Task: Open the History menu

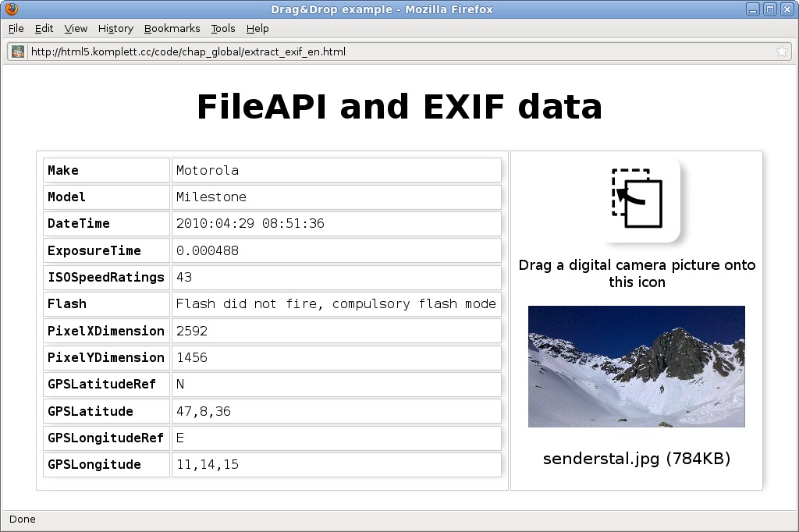Action: pyautogui.click(x=115, y=28)
